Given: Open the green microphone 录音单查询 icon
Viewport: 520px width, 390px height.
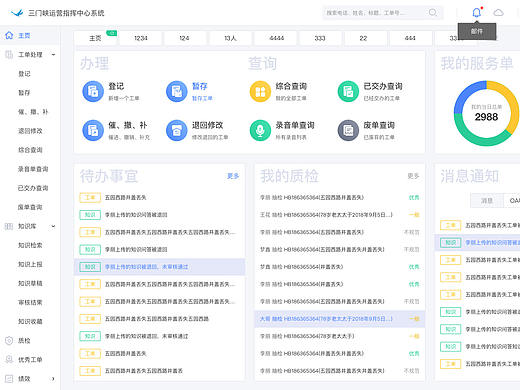Looking at the screenshot, I should click(x=260, y=130).
